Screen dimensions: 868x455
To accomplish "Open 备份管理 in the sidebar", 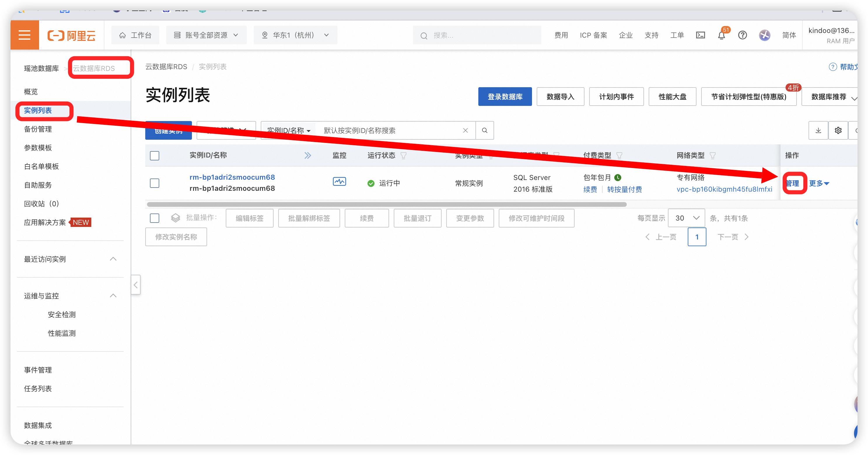I will tap(38, 129).
